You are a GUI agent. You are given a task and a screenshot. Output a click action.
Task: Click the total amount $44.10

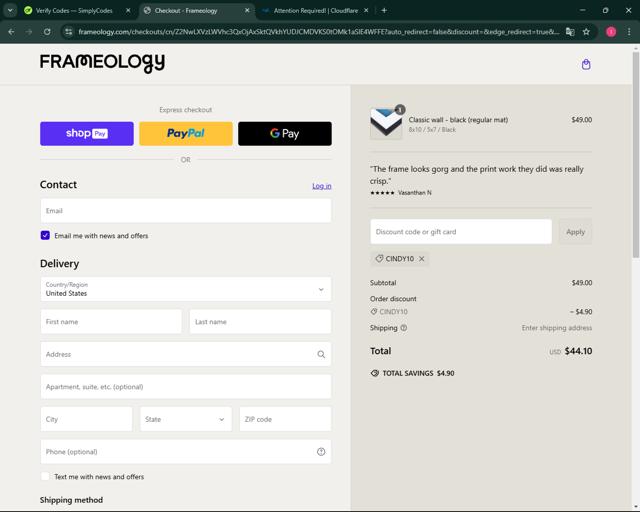tap(578, 351)
